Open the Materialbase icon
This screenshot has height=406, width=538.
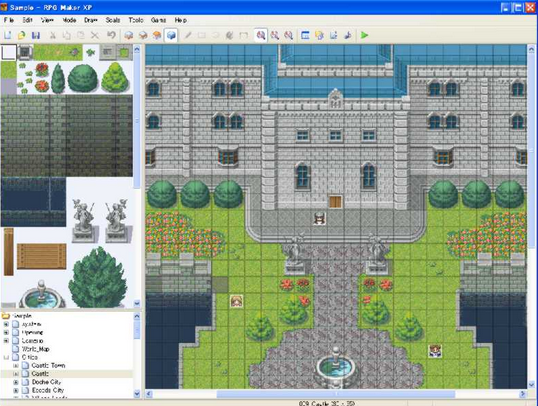pyautogui.click(x=319, y=35)
